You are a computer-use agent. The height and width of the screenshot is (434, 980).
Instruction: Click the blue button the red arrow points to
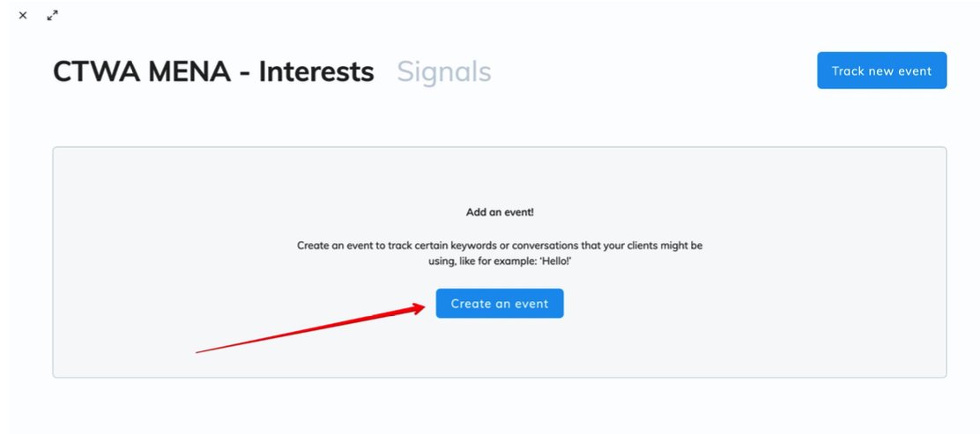(x=500, y=304)
